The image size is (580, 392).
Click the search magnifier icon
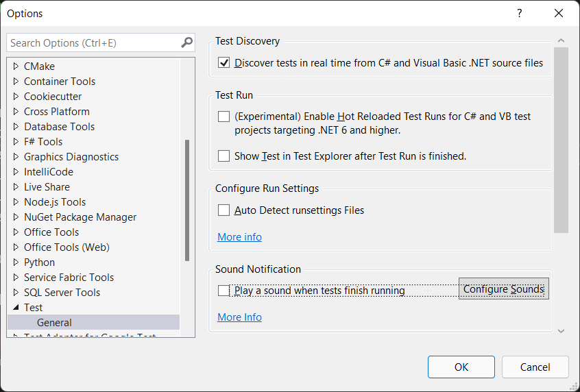click(186, 42)
